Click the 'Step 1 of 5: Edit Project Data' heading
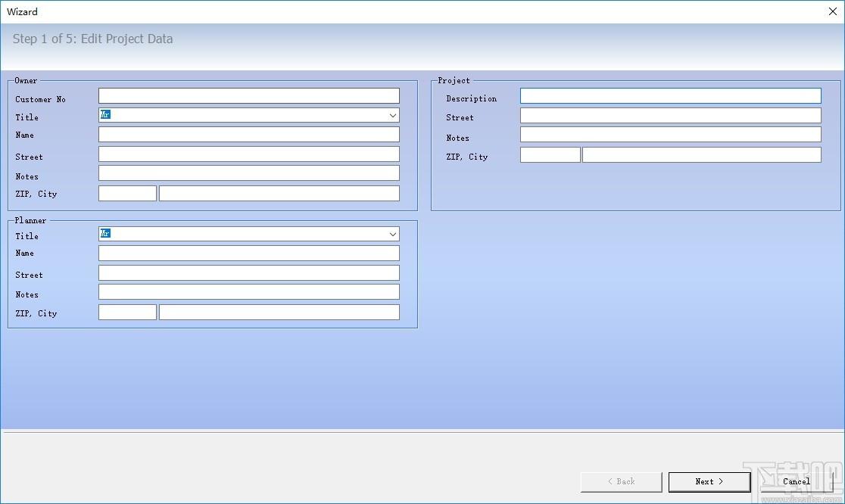Screen dimensions: 845x504 pos(92,39)
